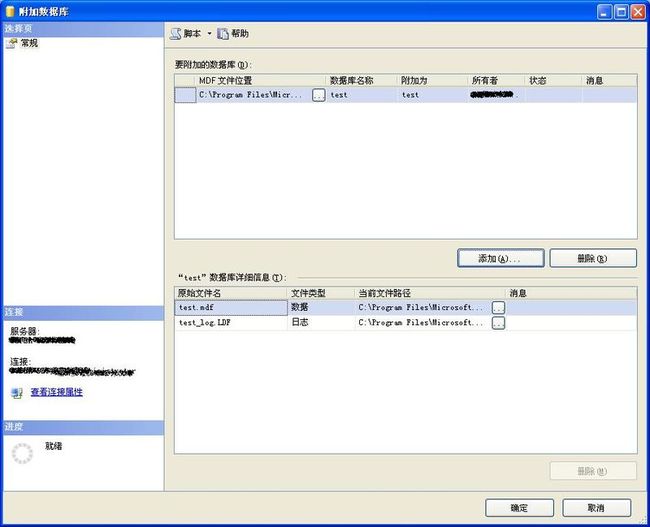Open the Script (脚本) dropdown arrow

click(209, 34)
